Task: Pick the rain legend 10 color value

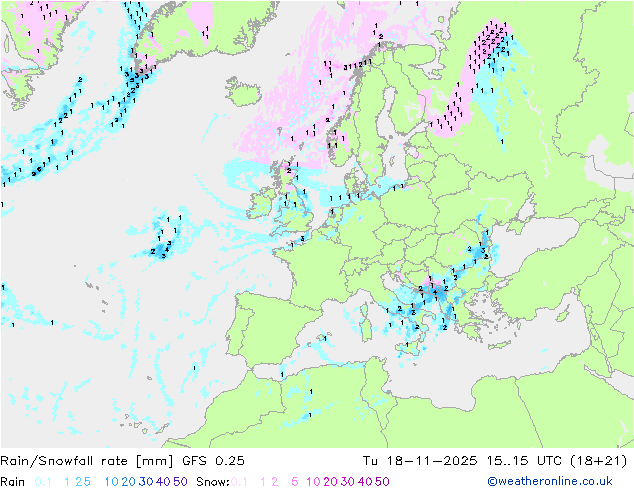Action: [x=111, y=482]
